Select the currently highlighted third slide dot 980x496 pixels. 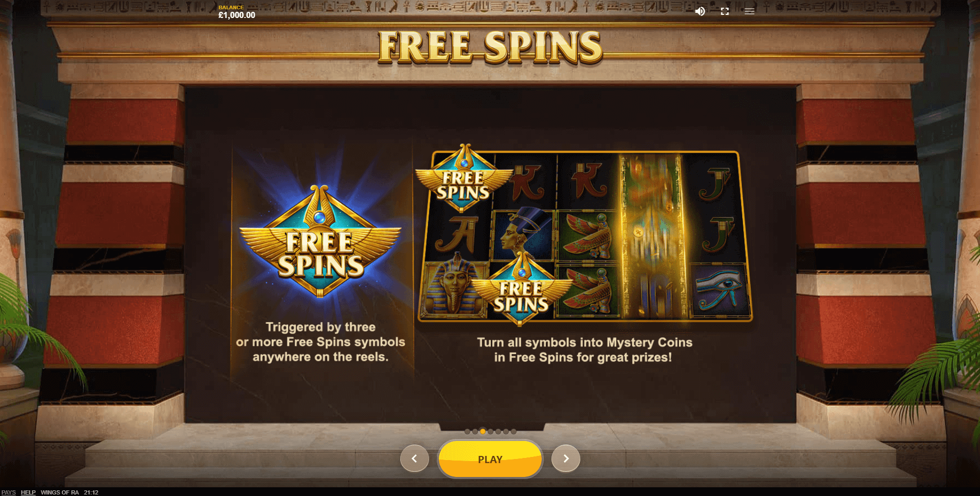coord(483,432)
